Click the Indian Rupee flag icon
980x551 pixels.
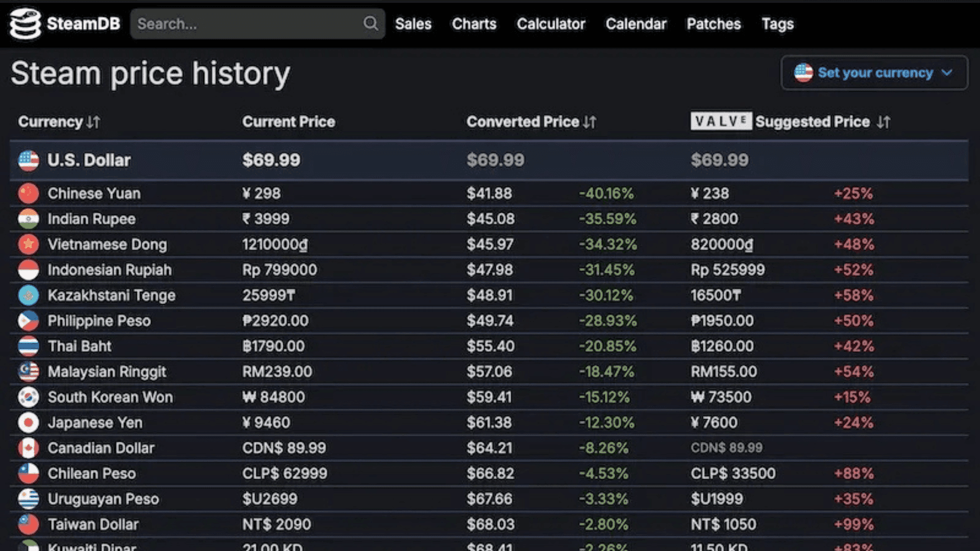pos(29,219)
